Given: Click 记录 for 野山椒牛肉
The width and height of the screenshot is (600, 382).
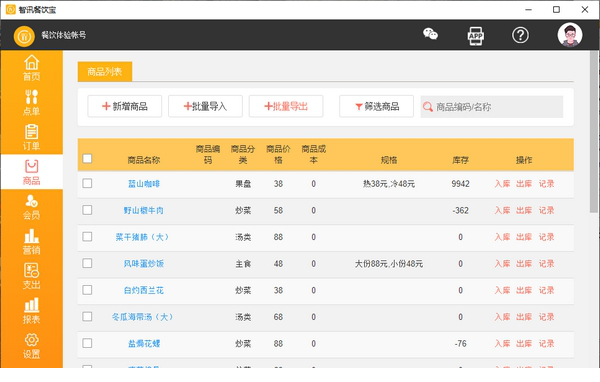Looking at the screenshot, I should 546,210.
